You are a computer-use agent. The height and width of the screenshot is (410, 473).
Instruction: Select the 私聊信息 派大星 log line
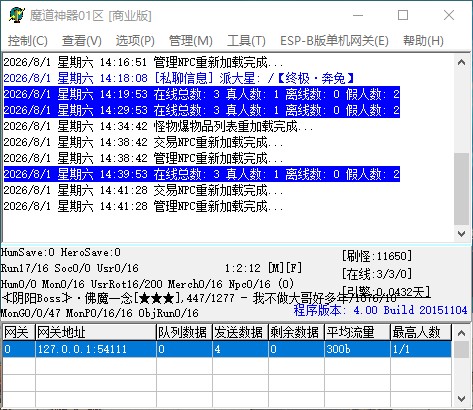[x=179, y=78]
